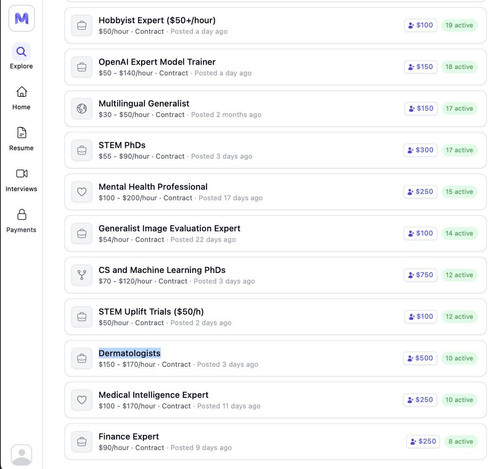Image resolution: width=500 pixels, height=469 pixels.
Task: Click heart icon for Mental Health Professional
Action: pos(82,192)
